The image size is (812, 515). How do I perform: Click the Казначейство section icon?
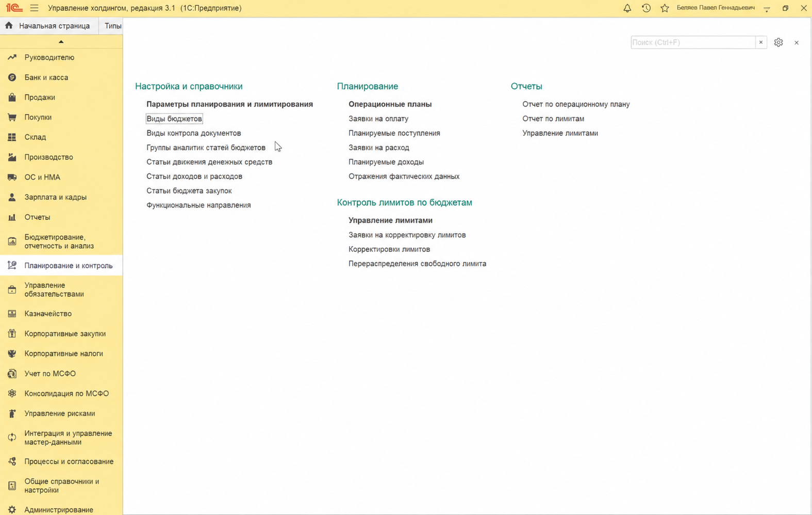tap(12, 314)
